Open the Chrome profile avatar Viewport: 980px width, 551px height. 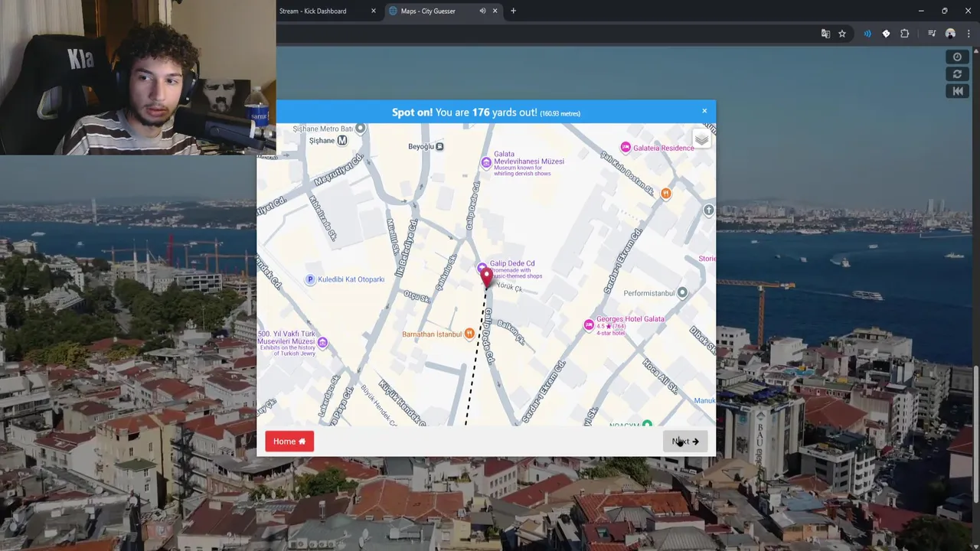(x=950, y=34)
